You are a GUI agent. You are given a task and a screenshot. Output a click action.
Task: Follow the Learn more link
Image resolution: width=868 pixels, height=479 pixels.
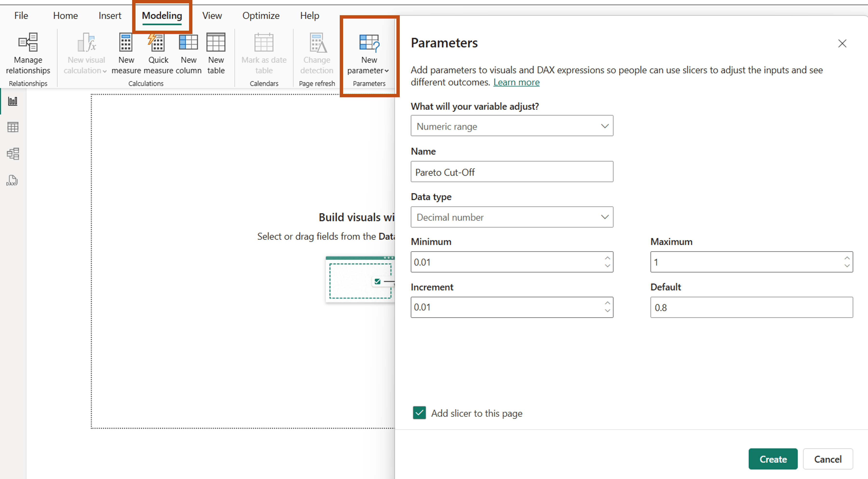[516, 82]
